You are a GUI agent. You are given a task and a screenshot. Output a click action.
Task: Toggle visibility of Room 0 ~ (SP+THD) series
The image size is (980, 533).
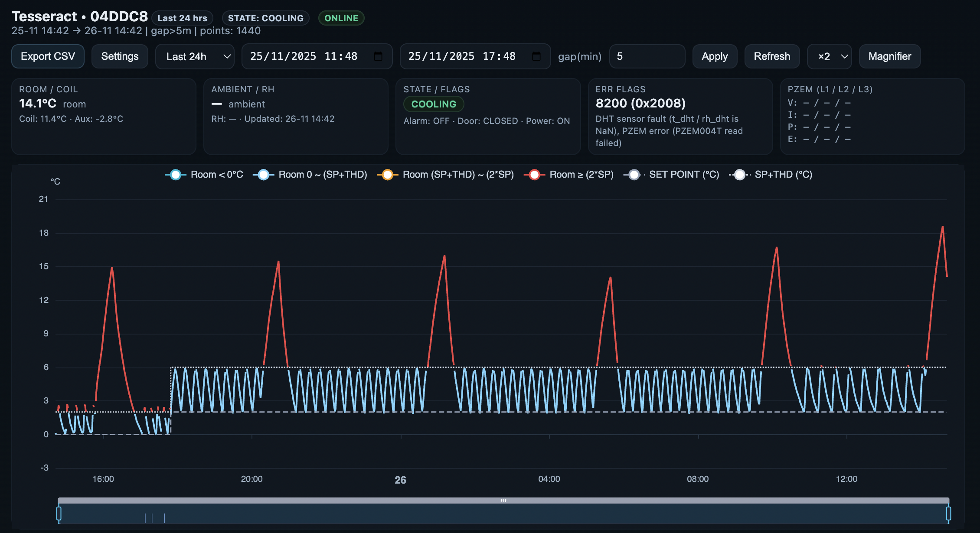[x=263, y=175]
